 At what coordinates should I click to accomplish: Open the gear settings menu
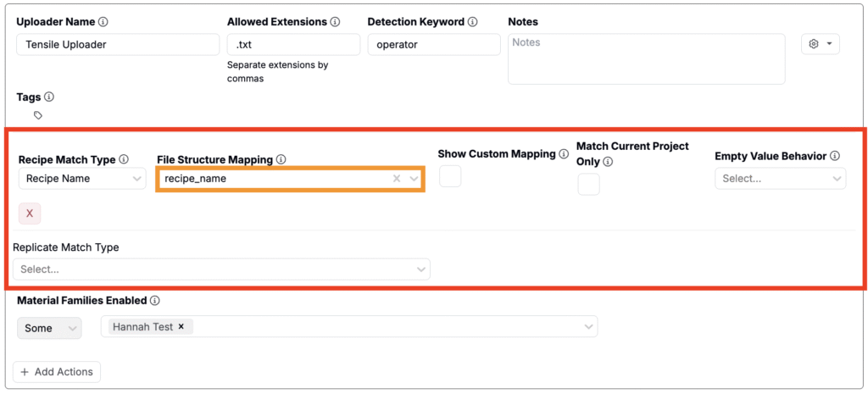(820, 44)
